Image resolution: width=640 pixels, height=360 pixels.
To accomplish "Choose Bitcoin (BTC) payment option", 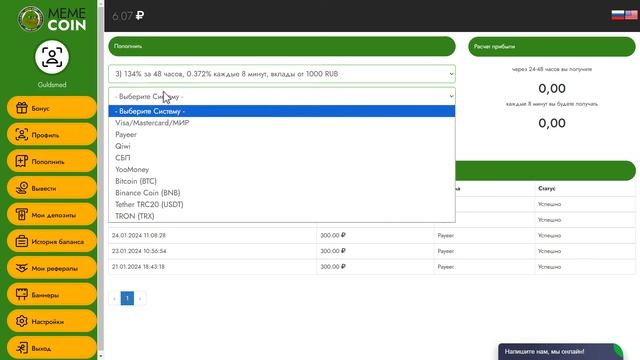I will click(282, 181).
